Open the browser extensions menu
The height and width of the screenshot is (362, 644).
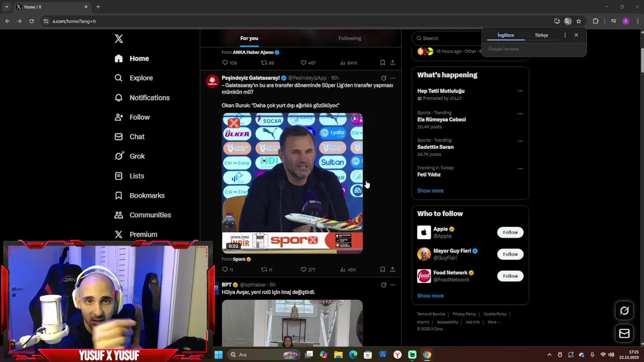click(596, 21)
